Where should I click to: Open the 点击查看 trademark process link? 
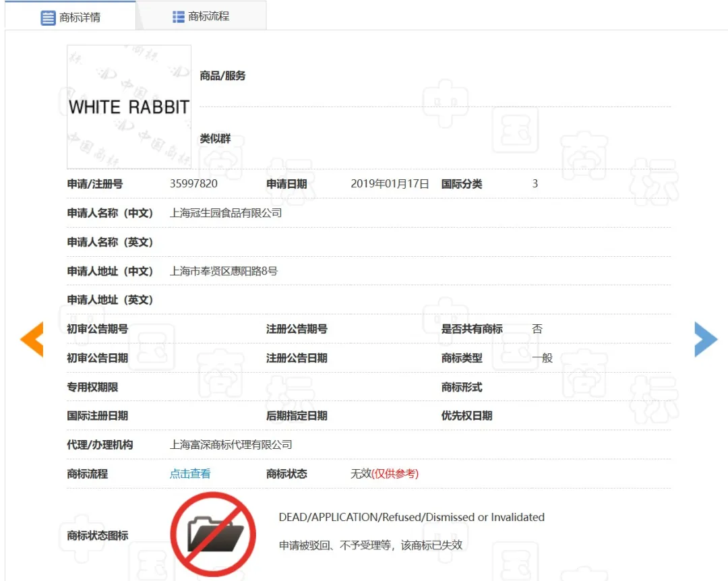pos(190,474)
